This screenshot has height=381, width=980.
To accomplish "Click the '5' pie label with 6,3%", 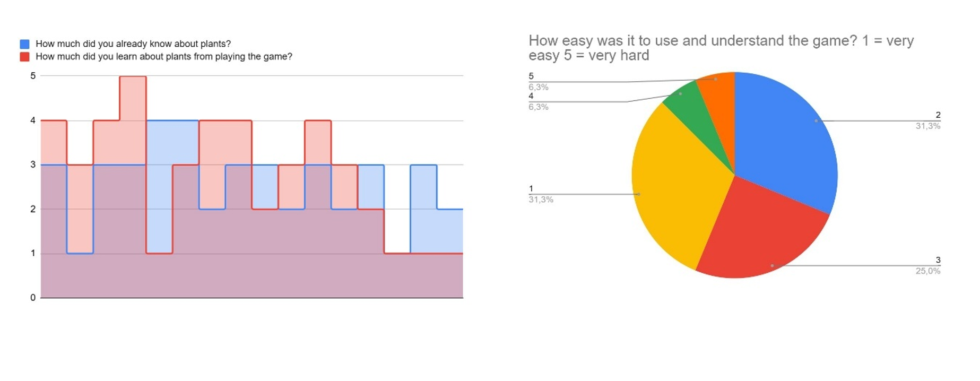I will (x=531, y=76).
